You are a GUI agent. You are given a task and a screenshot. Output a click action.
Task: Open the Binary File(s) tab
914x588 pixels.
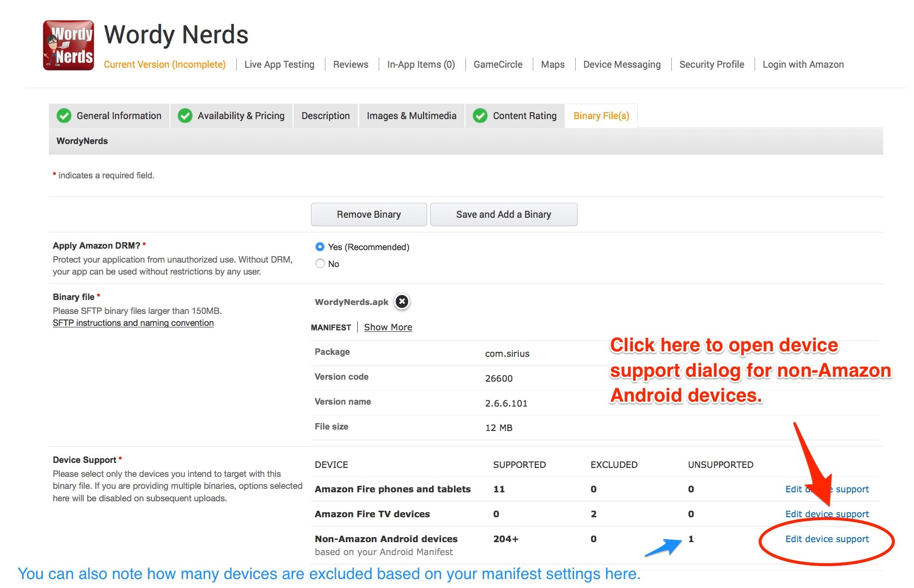601,116
